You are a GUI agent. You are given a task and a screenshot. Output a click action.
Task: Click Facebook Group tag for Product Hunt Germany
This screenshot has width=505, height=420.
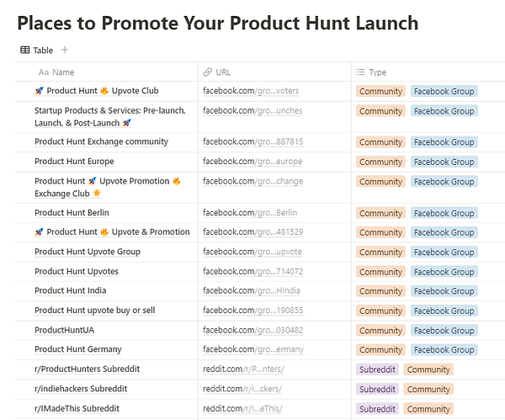(444, 350)
